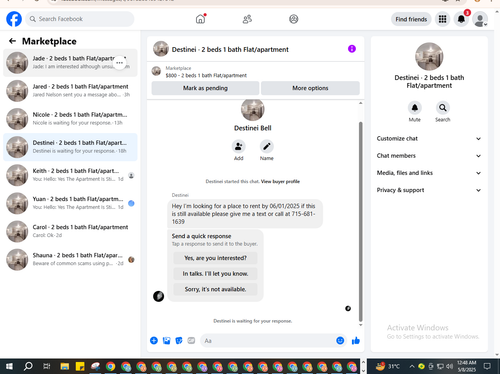Open the Groups icon in top bar
This screenshot has height=374, width=500.
[x=294, y=19]
